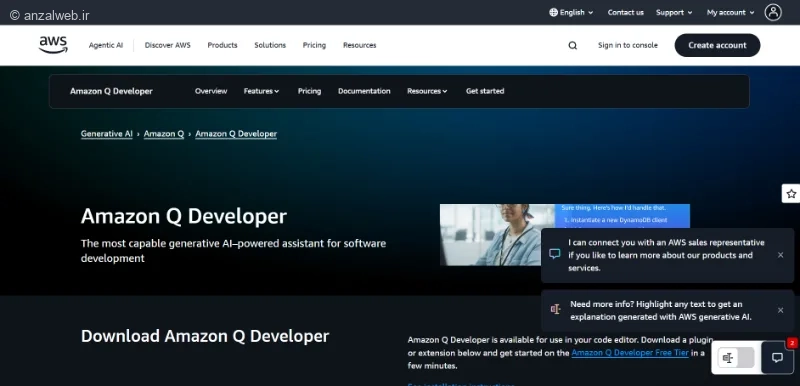This screenshot has height=386, width=800.
Task: Expand the English language dropdown
Action: tap(571, 12)
